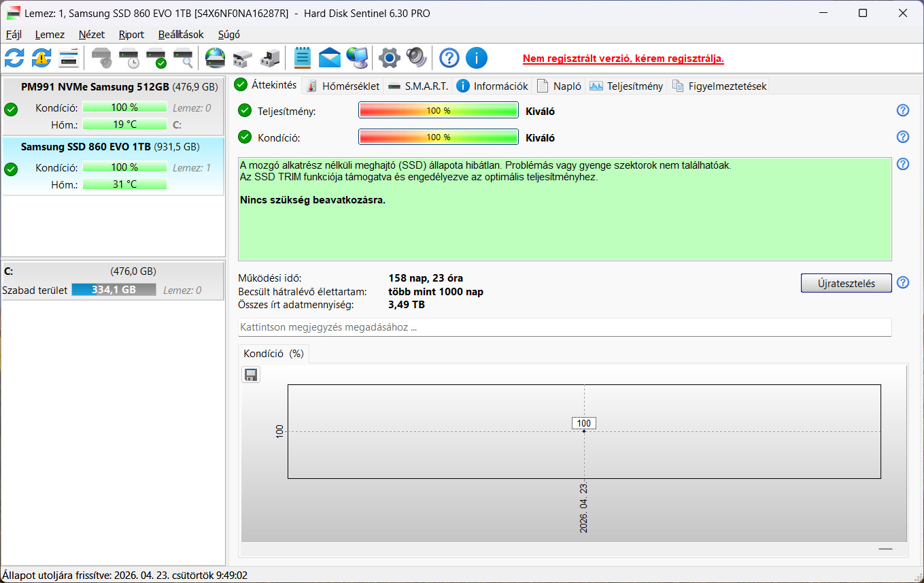Click the status bar last-updated text
Image resolution: width=924 pixels, height=583 pixels.
(x=125, y=576)
